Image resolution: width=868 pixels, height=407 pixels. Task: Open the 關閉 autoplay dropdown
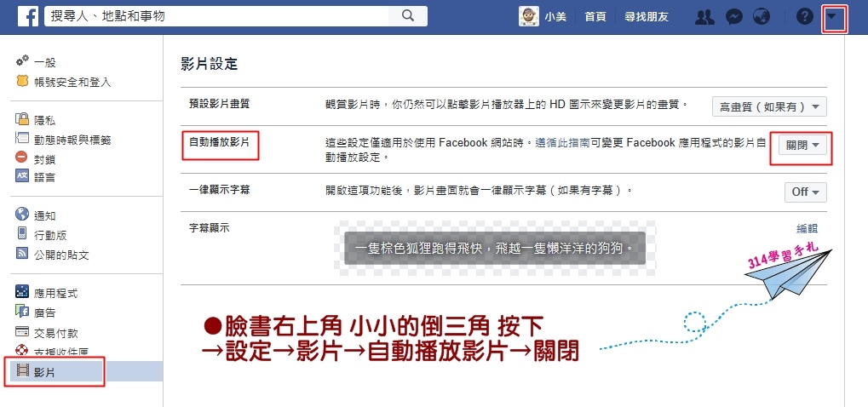point(802,146)
